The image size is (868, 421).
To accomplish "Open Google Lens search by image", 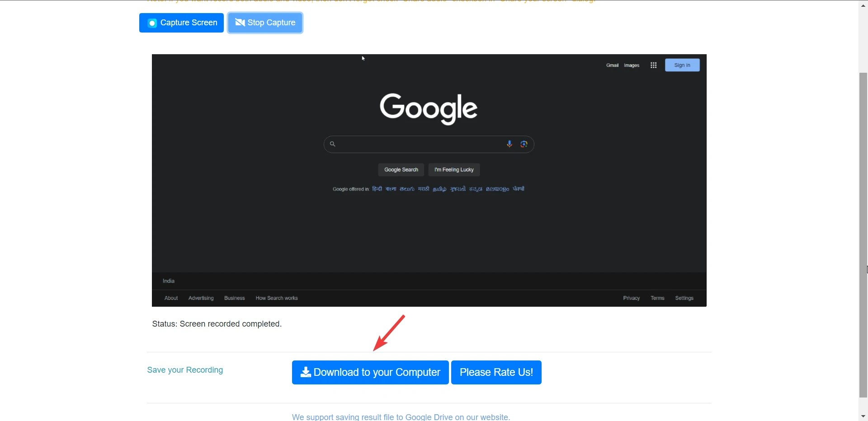I will tap(524, 144).
